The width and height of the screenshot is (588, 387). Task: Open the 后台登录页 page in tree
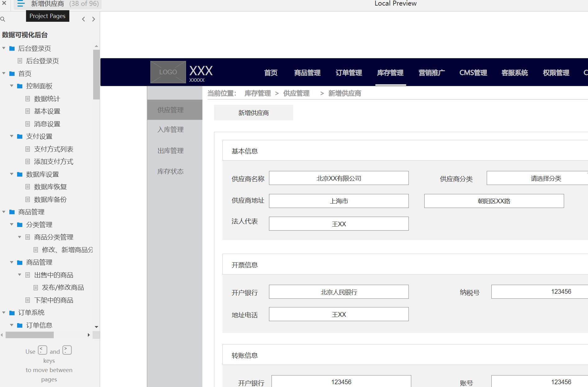click(x=43, y=61)
